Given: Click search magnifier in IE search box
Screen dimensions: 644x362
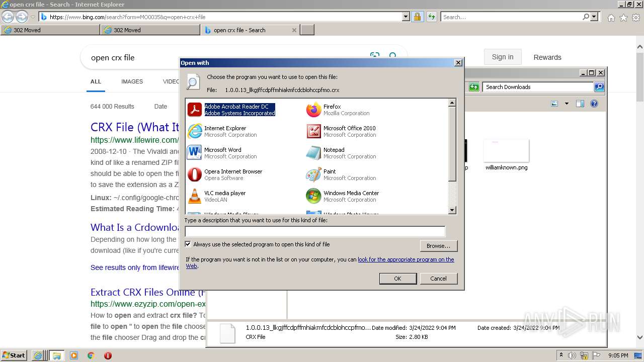Looking at the screenshot, I should click(x=586, y=17).
